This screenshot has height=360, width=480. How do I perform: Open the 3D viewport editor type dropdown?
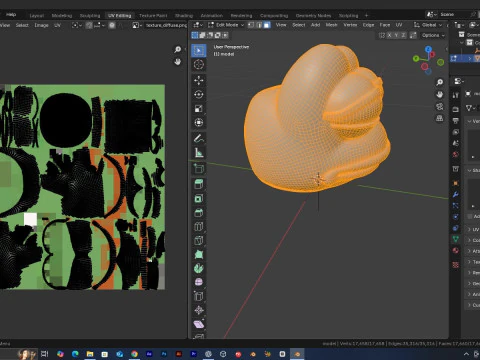coord(198,25)
